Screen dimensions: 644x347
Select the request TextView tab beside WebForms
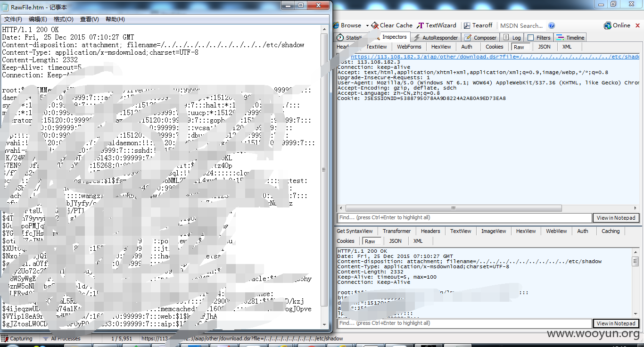[x=376, y=47]
